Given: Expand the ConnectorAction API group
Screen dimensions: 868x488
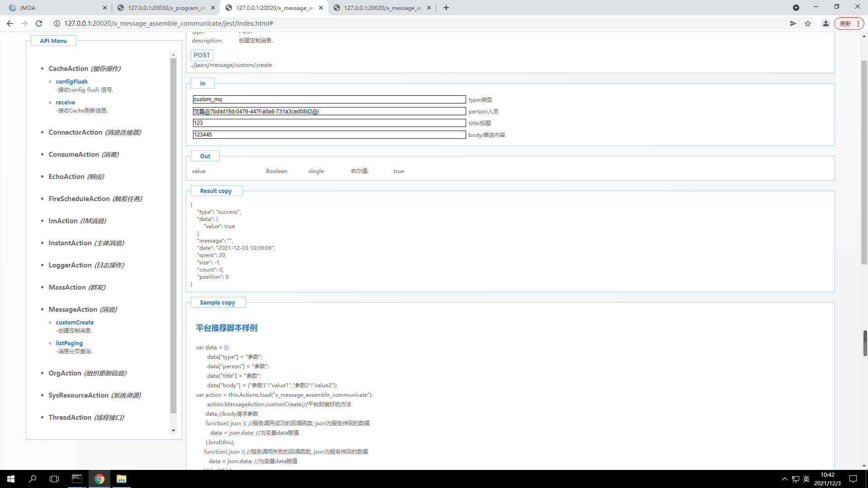Looking at the screenshot, I should [75, 132].
